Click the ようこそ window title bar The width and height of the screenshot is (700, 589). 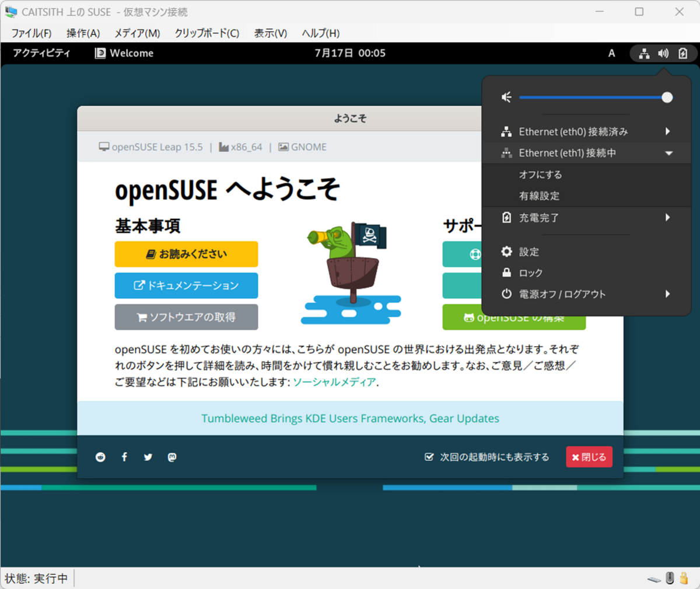click(350, 119)
